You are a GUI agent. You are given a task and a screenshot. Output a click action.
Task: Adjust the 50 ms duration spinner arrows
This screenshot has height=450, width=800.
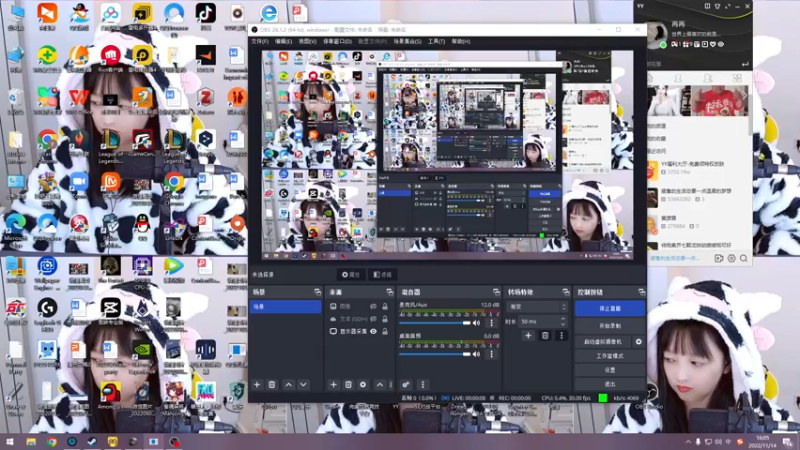click(x=563, y=321)
